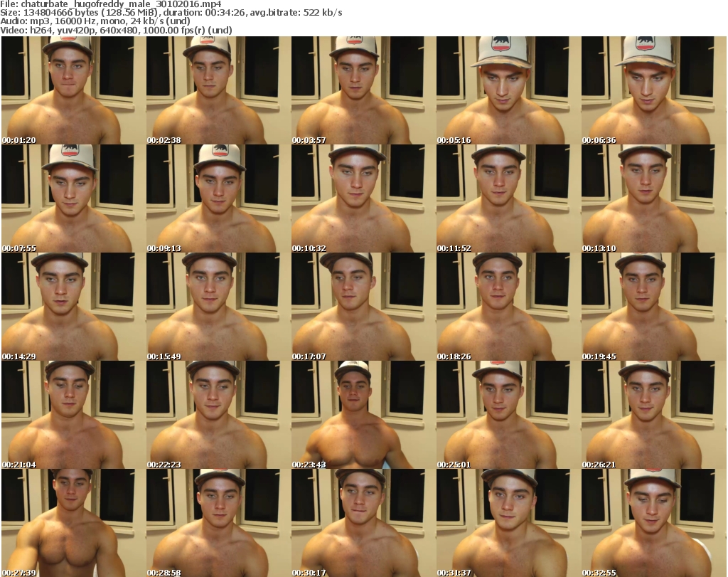The image size is (728, 577).
Task: Select the 00:27:39 thumbnail
Action: tap(73, 523)
